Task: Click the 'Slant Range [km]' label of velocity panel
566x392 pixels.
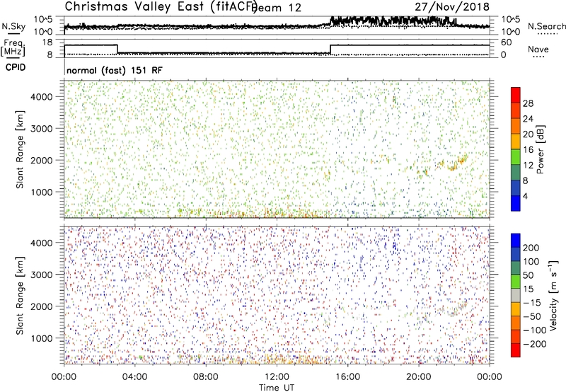Action: 20,296
